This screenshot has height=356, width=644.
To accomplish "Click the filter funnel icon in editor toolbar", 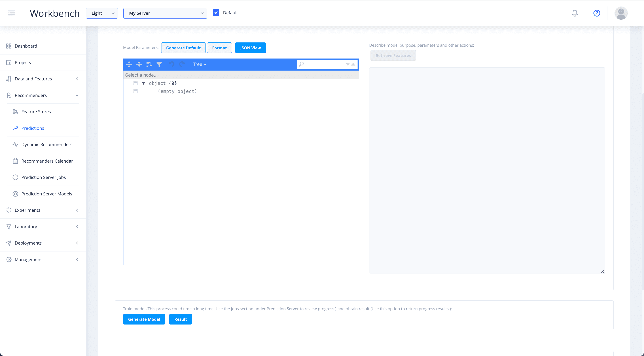I will [x=159, y=64].
